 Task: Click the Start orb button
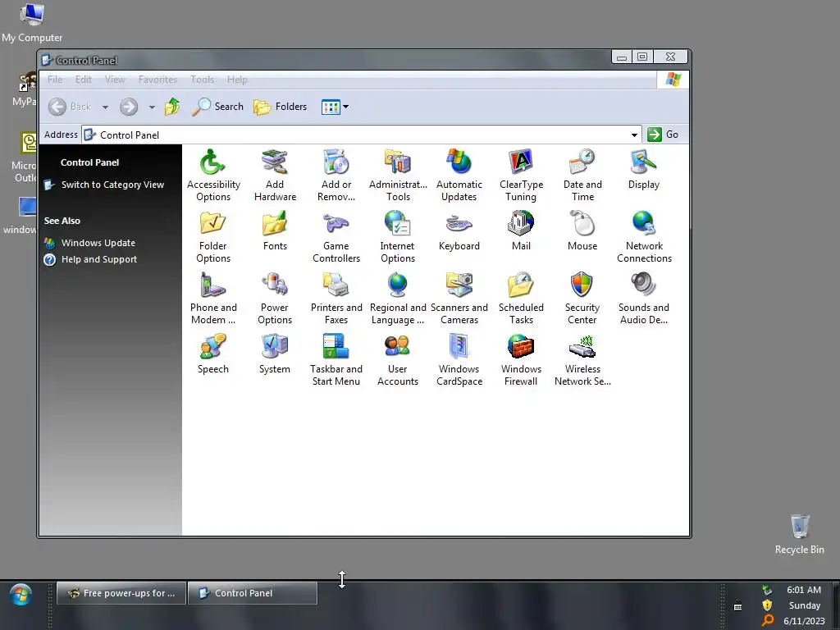21,595
